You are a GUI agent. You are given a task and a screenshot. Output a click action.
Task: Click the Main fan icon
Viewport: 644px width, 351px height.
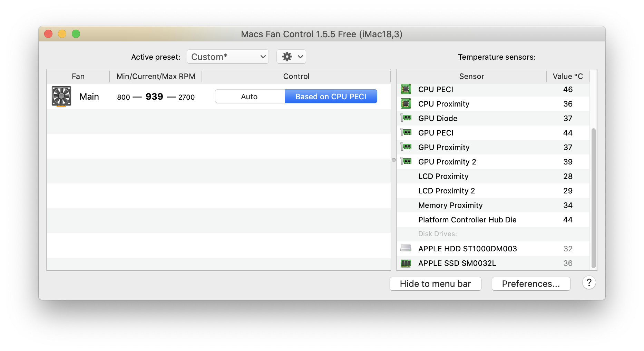pos(61,97)
